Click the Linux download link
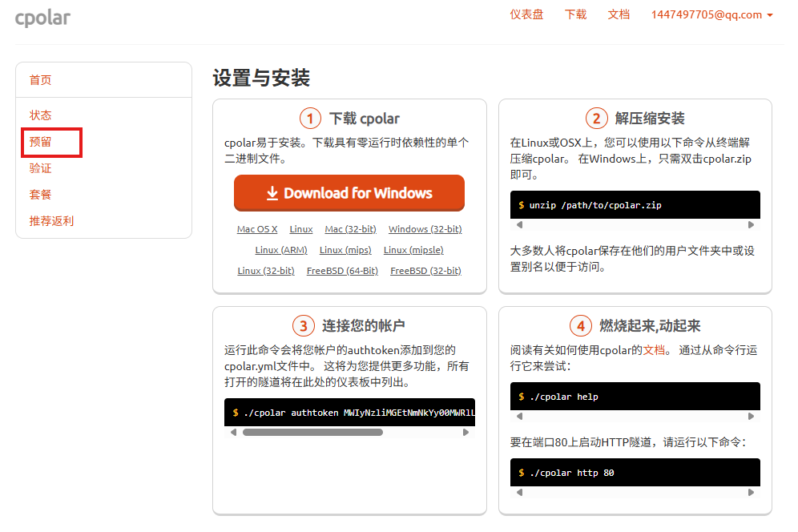The width and height of the screenshot is (798, 532). (x=301, y=229)
